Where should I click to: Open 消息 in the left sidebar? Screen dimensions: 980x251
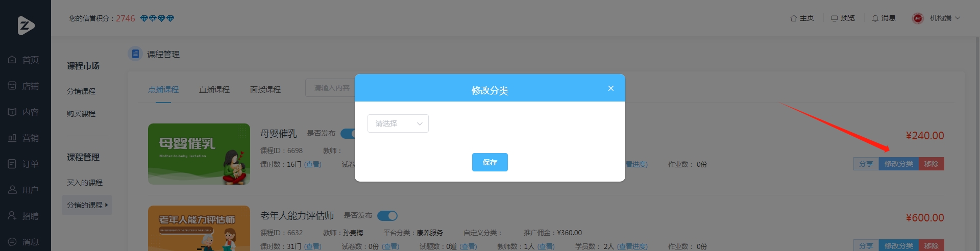[24, 242]
